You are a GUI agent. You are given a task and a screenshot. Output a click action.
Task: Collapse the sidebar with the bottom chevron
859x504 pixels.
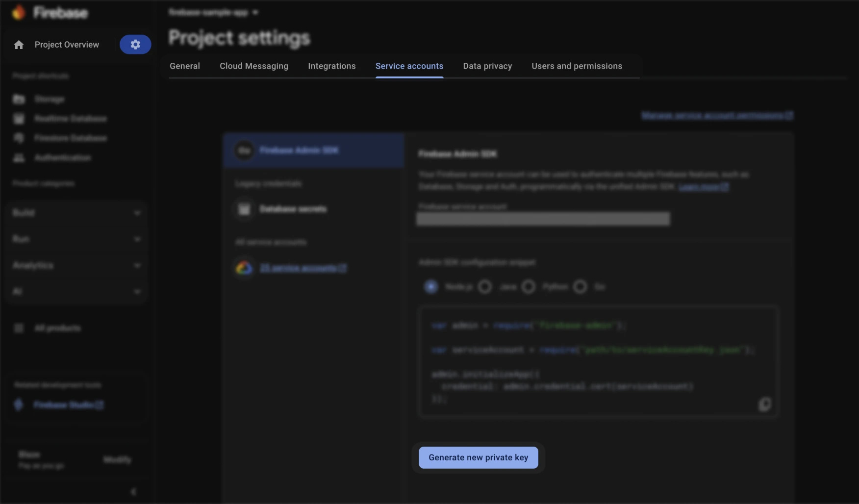point(133,492)
